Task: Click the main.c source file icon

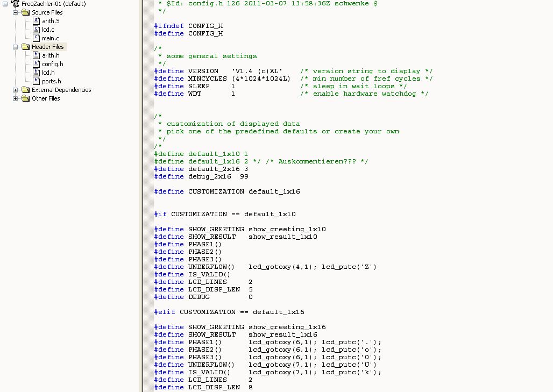Action: (x=37, y=38)
